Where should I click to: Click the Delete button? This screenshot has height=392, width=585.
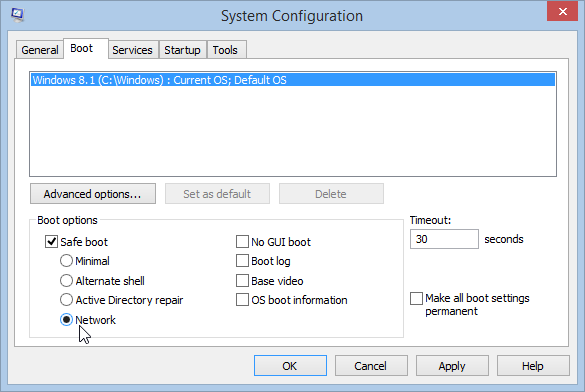click(x=331, y=194)
